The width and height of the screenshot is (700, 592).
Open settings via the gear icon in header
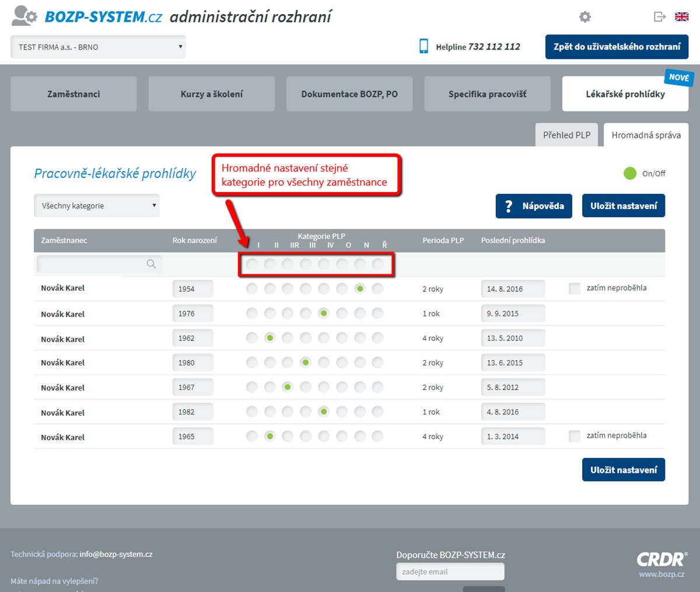pos(585,17)
